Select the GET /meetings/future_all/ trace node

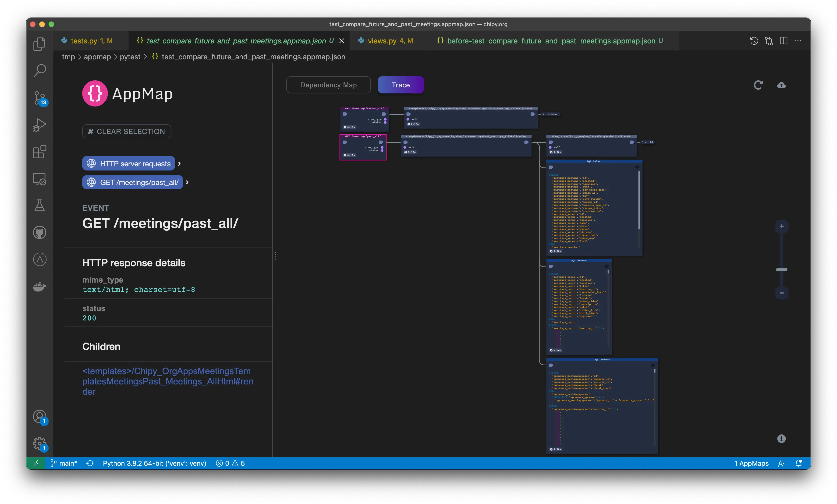tap(364, 119)
